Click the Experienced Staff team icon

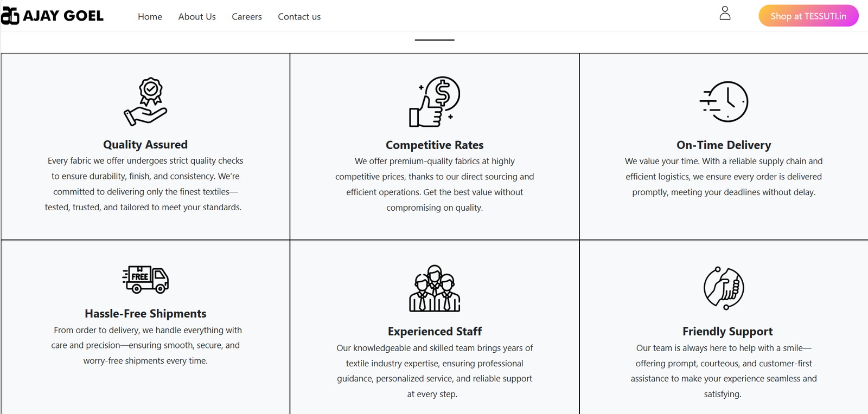(x=435, y=288)
